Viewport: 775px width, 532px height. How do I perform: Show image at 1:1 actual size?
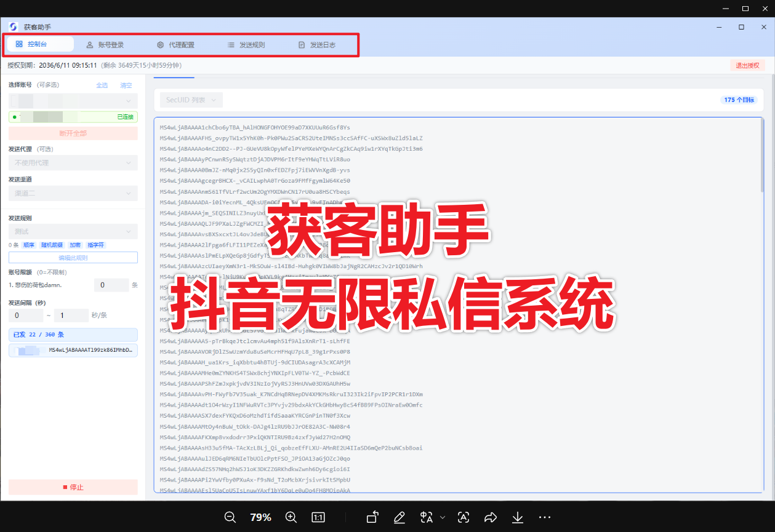click(x=318, y=517)
